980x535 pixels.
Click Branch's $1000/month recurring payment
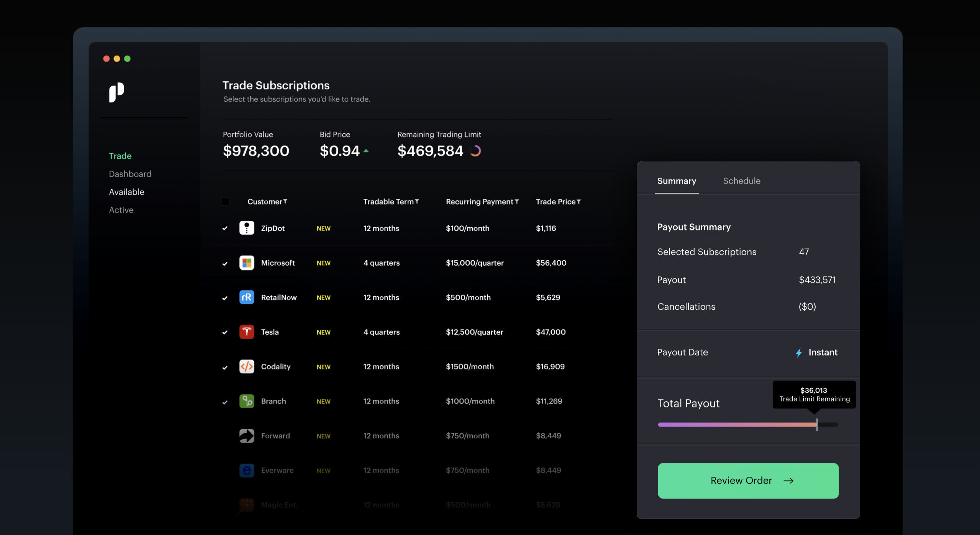coord(470,401)
